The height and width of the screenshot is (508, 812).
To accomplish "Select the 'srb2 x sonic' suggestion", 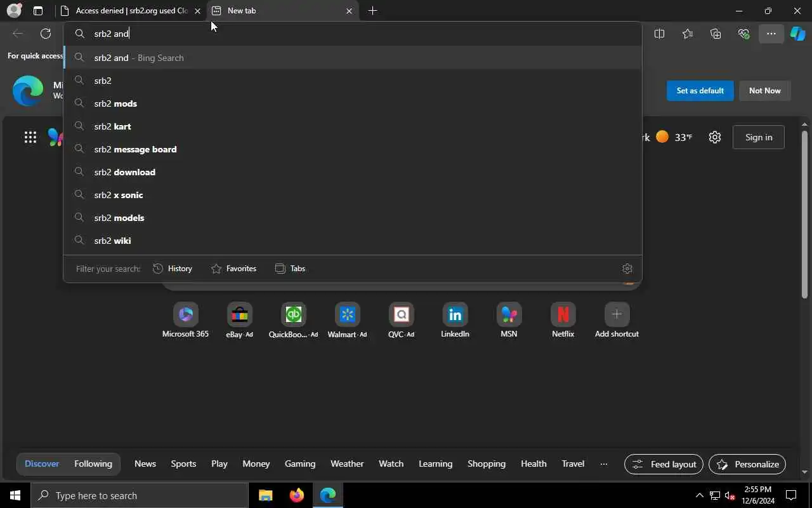I will tap(352, 195).
